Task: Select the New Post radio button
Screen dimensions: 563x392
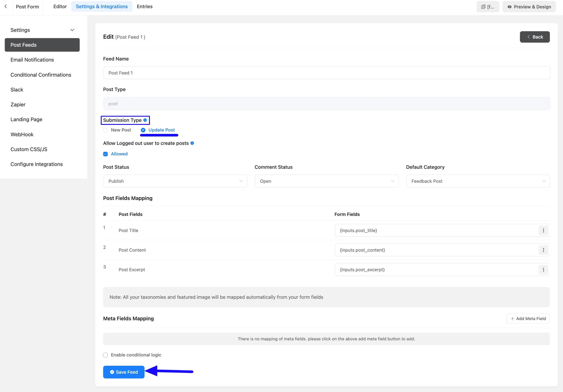Action: point(105,130)
